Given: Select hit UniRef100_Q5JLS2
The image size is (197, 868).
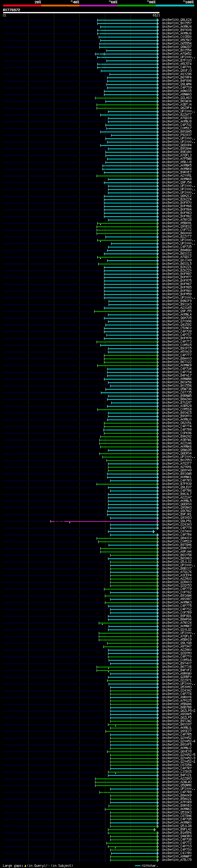Looking at the screenshot, I should (x=177, y=562).
